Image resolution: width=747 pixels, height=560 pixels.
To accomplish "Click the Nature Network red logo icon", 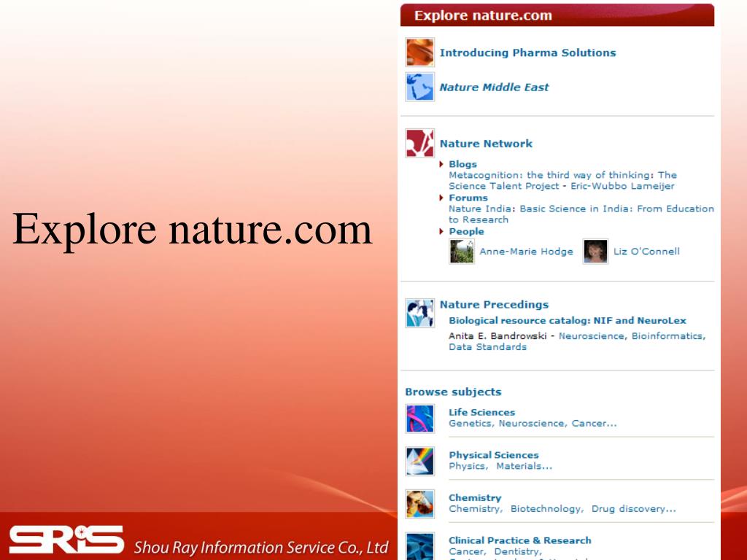I will point(419,143).
